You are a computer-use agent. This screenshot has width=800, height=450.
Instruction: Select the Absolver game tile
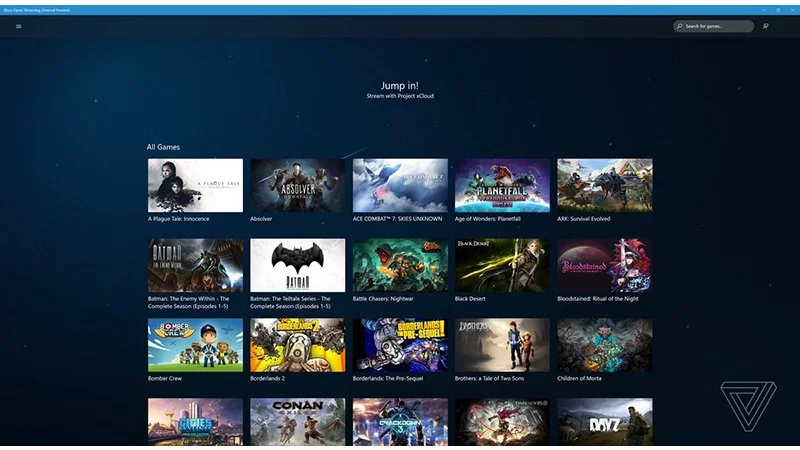297,185
